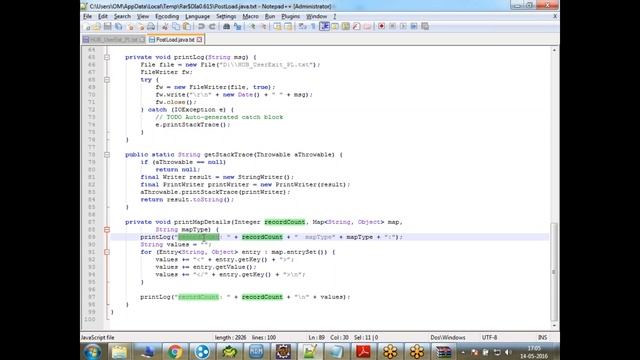Open the Replace dialog toolbar icon
Image resolution: width=640 pixels, height=360 pixels.
click(237, 27)
